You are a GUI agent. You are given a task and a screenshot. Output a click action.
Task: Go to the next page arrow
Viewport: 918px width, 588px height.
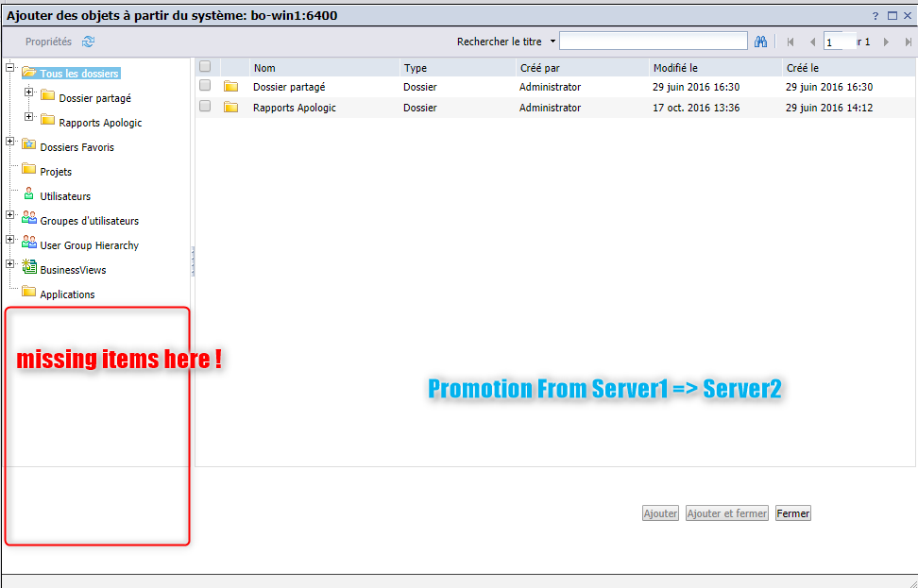pyautogui.click(x=886, y=42)
